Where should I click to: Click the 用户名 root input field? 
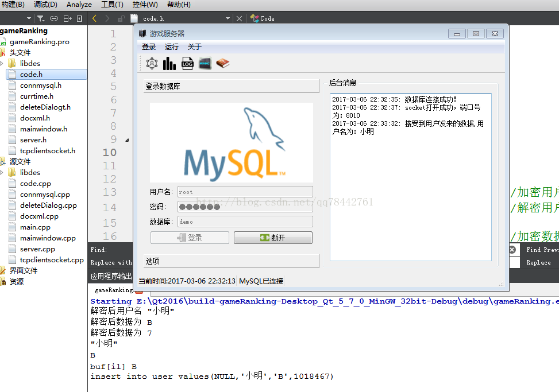coord(245,192)
